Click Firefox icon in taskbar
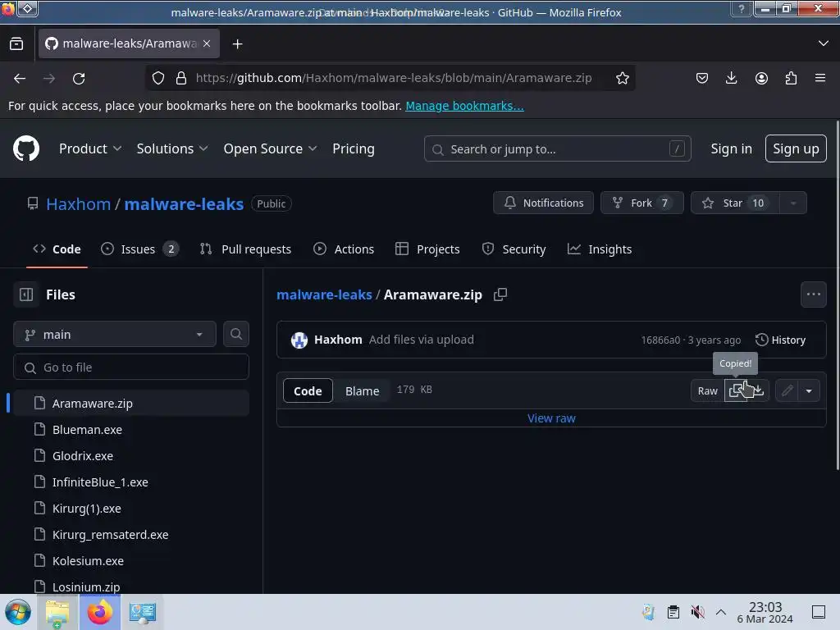This screenshot has height=630, width=840. (x=99, y=612)
